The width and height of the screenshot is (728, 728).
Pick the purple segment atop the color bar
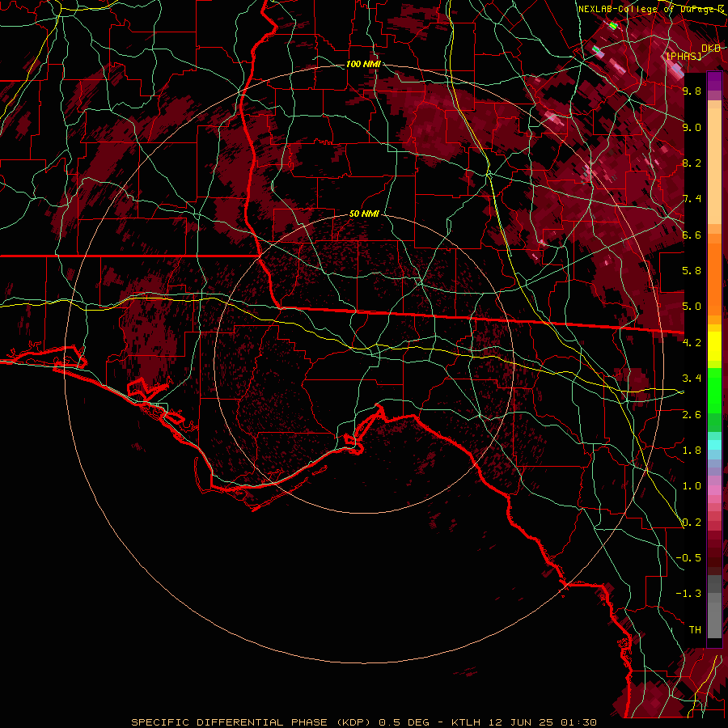pos(714,81)
